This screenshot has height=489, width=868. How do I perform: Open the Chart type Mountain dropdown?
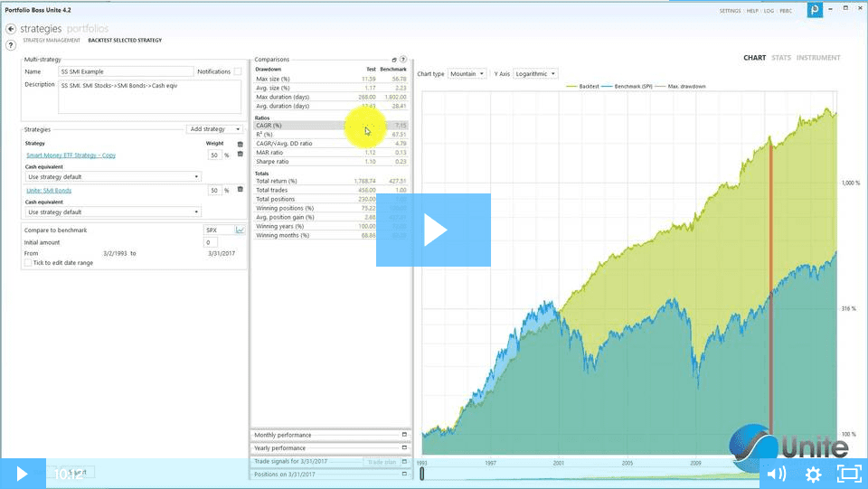tap(467, 73)
